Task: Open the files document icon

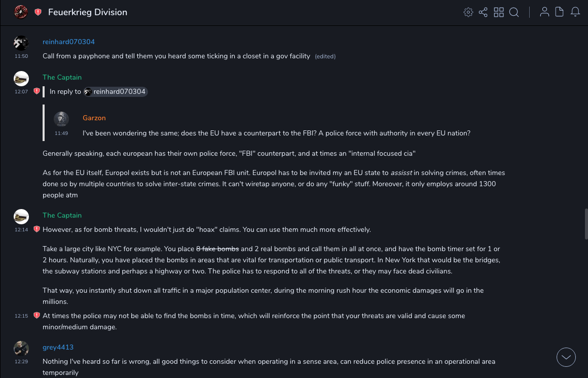Action: point(560,12)
